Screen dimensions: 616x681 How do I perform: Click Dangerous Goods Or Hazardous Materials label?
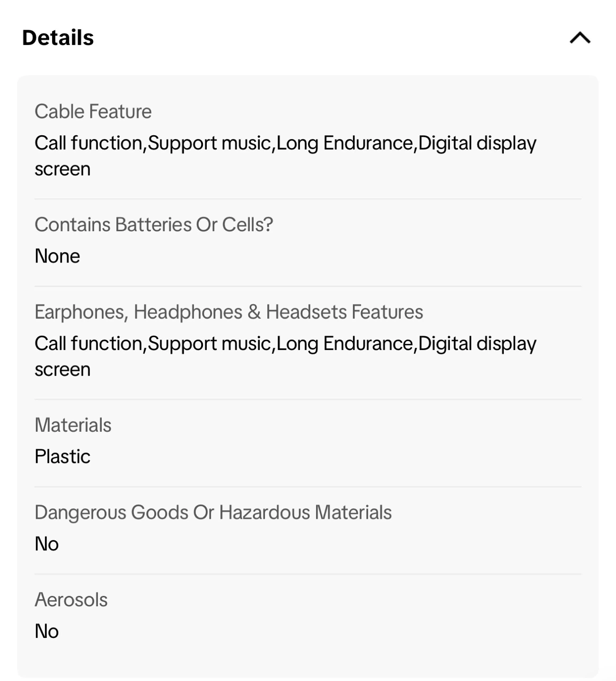pyautogui.click(x=213, y=513)
